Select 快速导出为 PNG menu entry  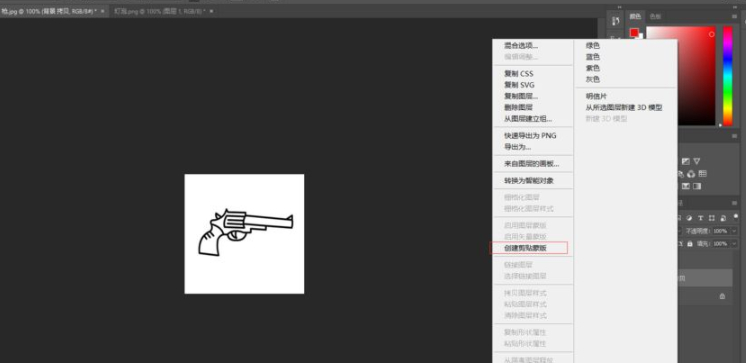coord(530,136)
